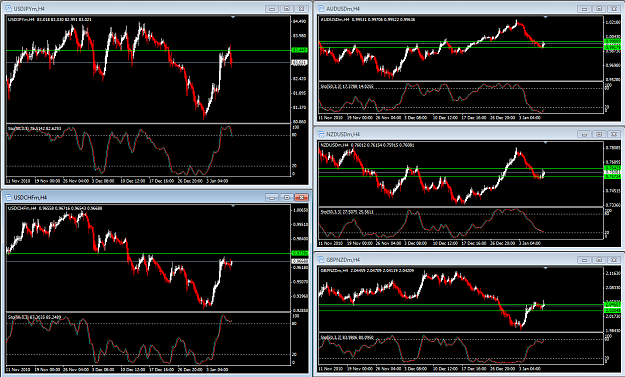The image size is (625, 377).
Task: Click the OHLC quote header in USDJPYm chart
Action: (x=49, y=19)
